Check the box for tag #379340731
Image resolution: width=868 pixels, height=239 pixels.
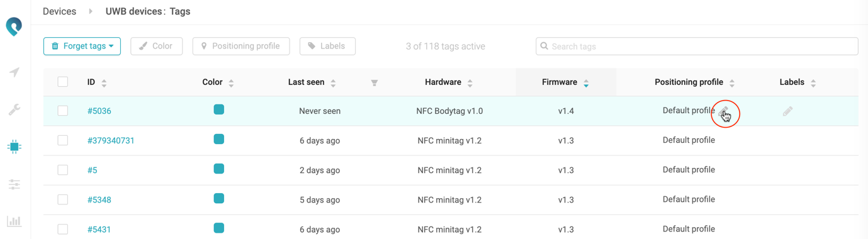tap(63, 140)
